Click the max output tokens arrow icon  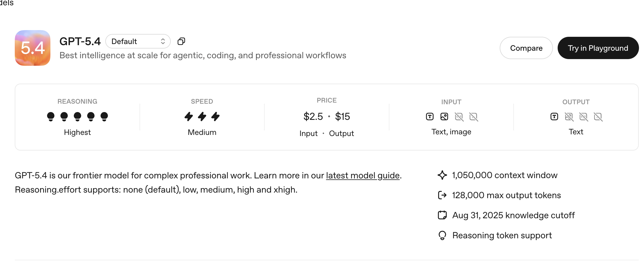coord(442,195)
